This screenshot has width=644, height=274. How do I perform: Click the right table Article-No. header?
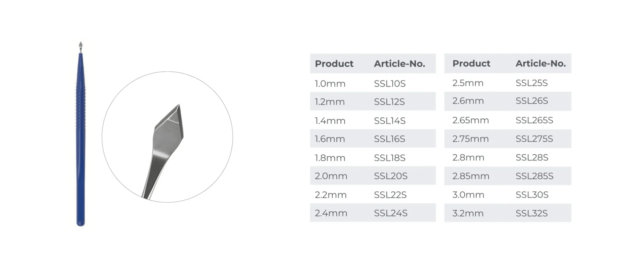point(541,63)
